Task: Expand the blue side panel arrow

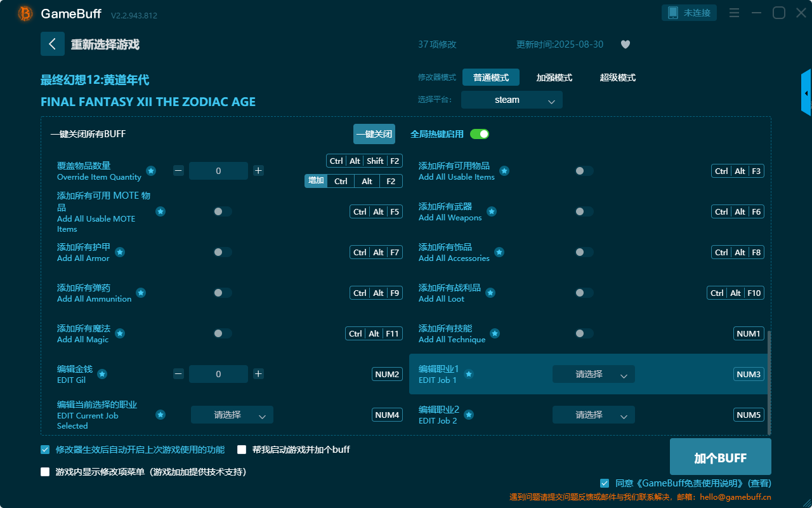Action: pos(806,93)
